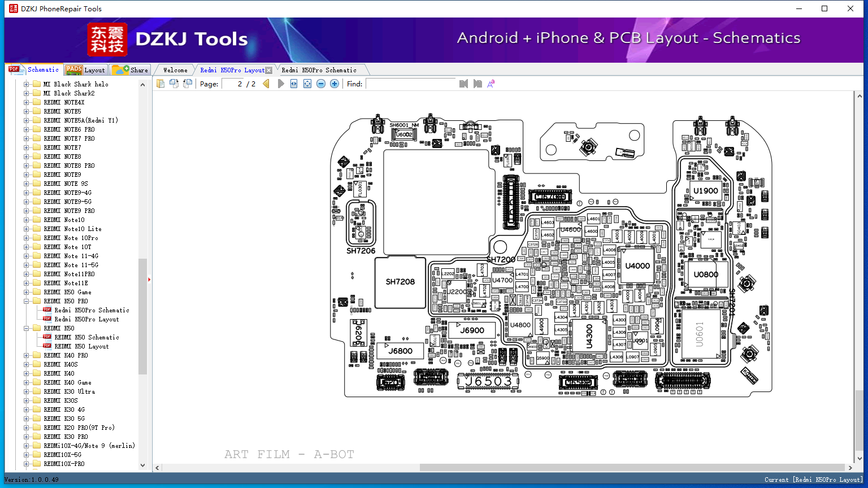
Task: Toggle the match-case 'Aa' search icon
Action: (491, 84)
